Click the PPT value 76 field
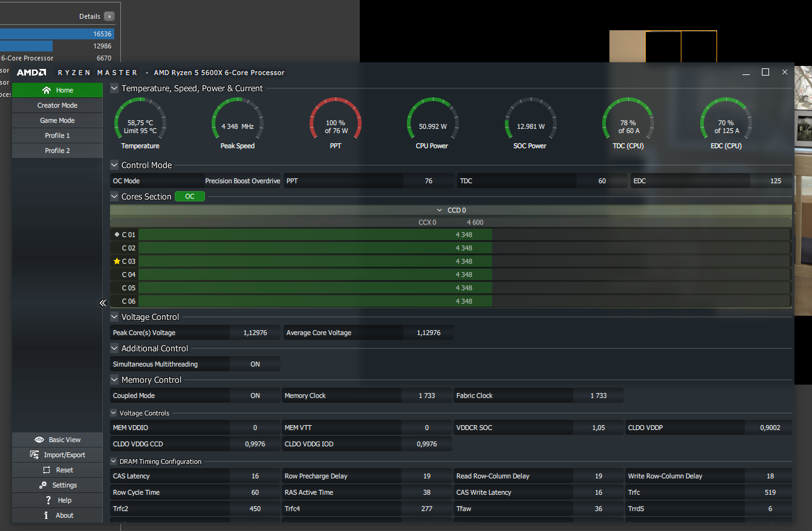Image resolution: width=812 pixels, height=531 pixels. 429,181
